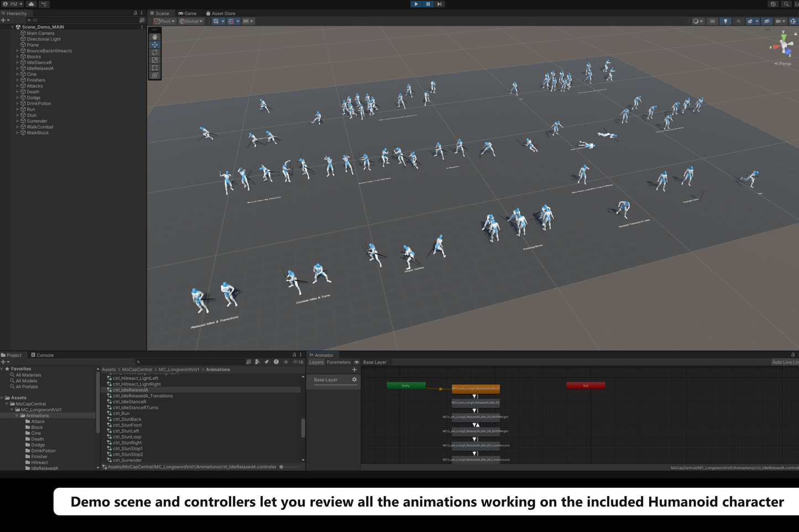Select the Rect transform tool

(x=155, y=68)
